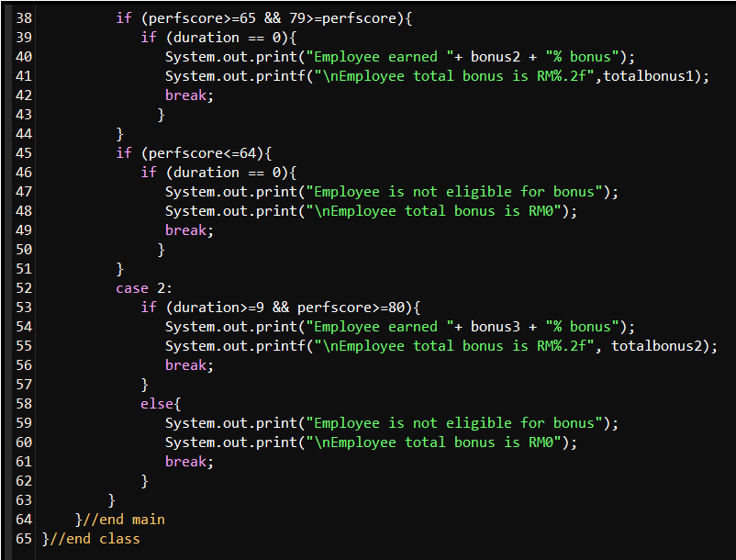The width and height of the screenshot is (736, 560).
Task: Click the 'else{' keyword on line 58
Action: coord(161,404)
